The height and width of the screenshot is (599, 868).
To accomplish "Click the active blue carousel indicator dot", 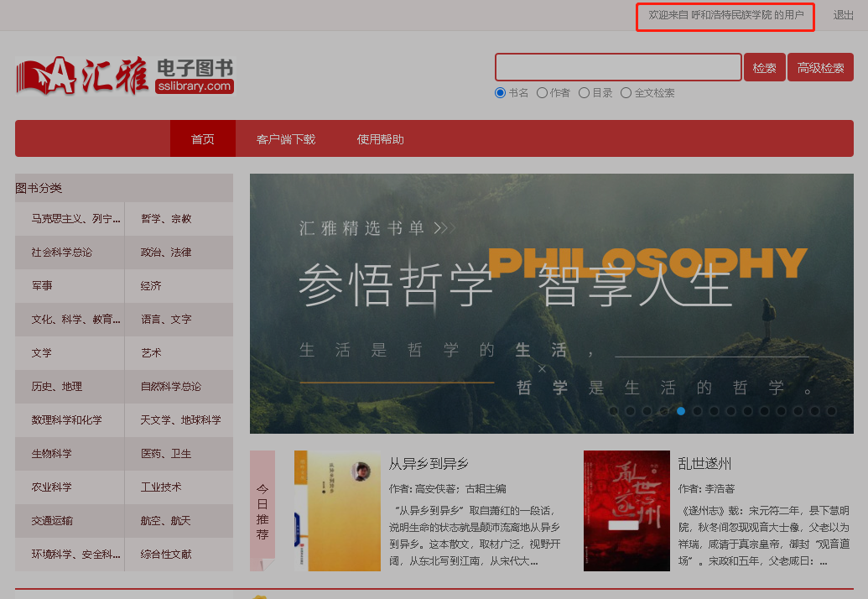I will (x=681, y=411).
